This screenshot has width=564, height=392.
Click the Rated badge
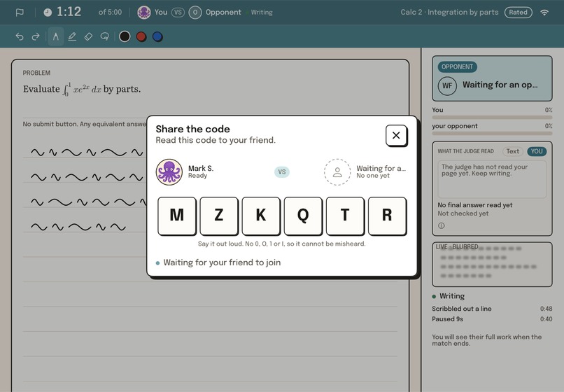pyautogui.click(x=518, y=12)
